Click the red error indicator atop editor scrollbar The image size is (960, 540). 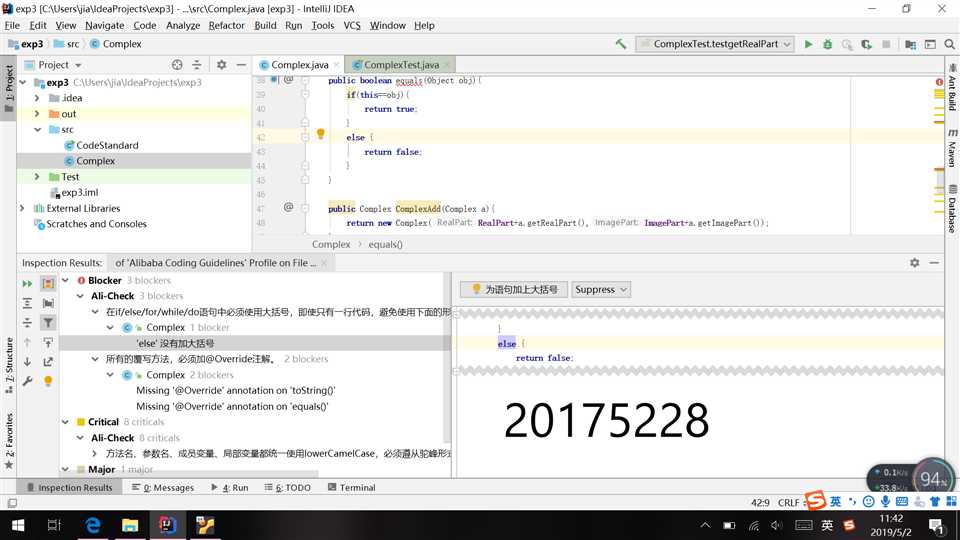click(939, 81)
